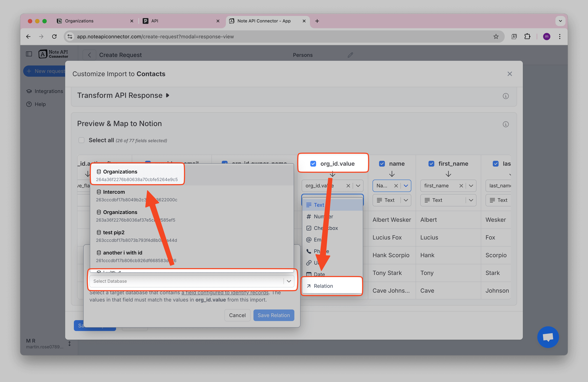Select Organizations database ending 585ef5

pyautogui.click(x=192, y=216)
